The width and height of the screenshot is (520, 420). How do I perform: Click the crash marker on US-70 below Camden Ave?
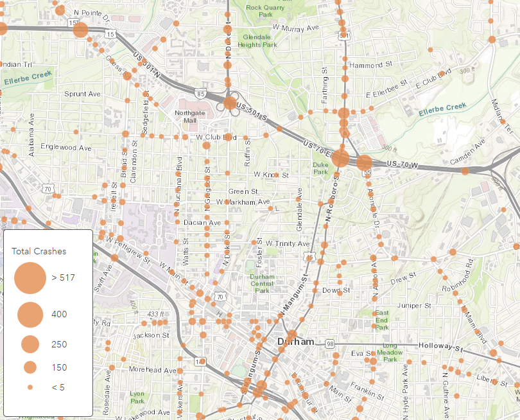(x=465, y=171)
